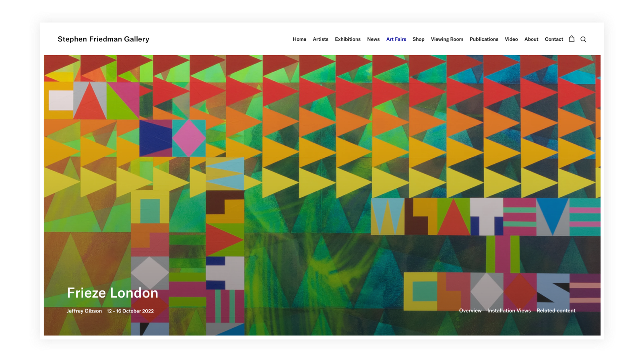Go to the Contact page

pyautogui.click(x=554, y=39)
